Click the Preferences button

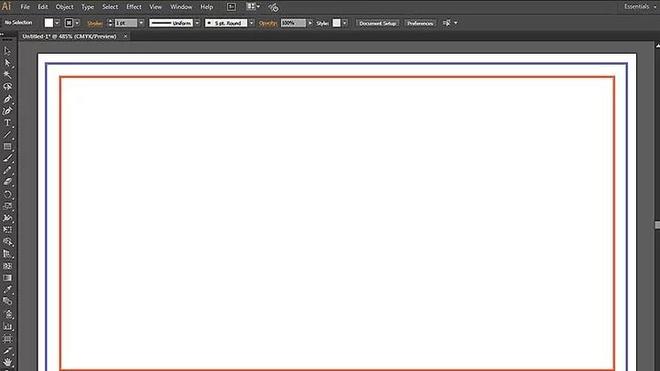[x=420, y=23]
